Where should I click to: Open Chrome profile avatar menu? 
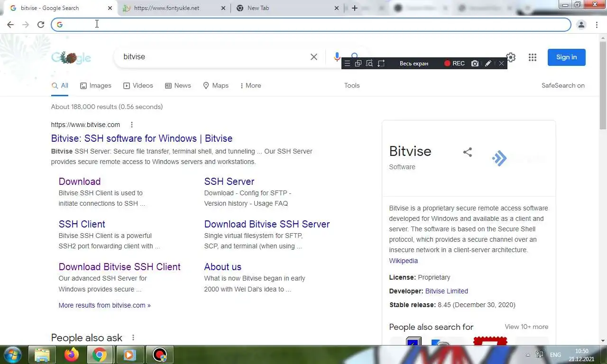tap(581, 25)
